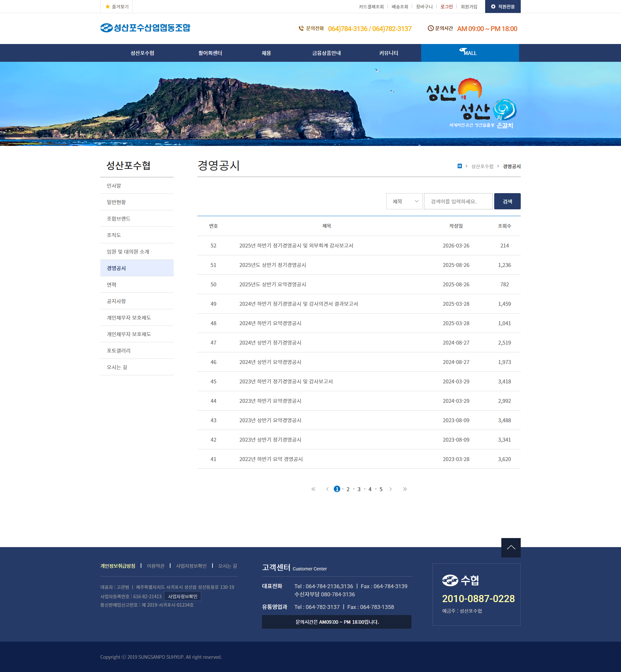Open post 2025년도 상반기 정기경영공시

tap(273, 265)
